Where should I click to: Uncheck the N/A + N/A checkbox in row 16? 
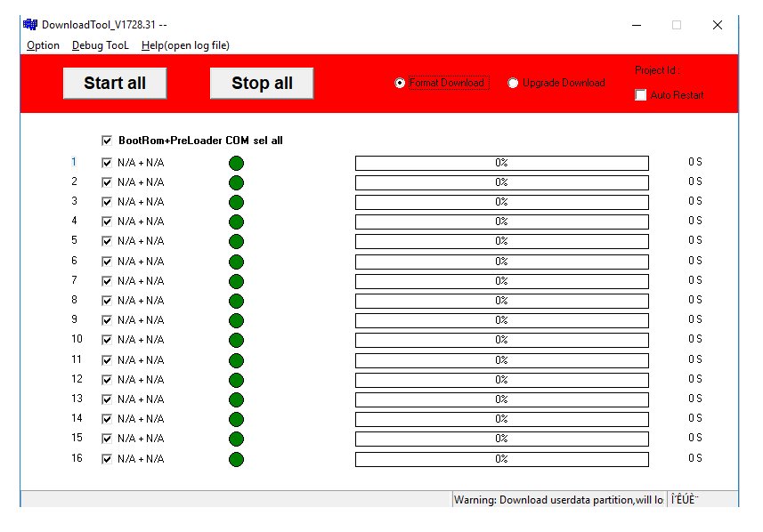pyautogui.click(x=107, y=458)
